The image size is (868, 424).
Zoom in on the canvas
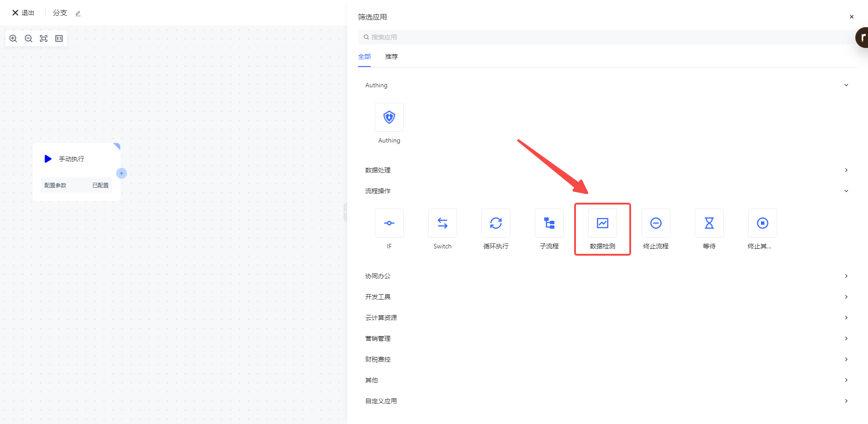coord(13,38)
